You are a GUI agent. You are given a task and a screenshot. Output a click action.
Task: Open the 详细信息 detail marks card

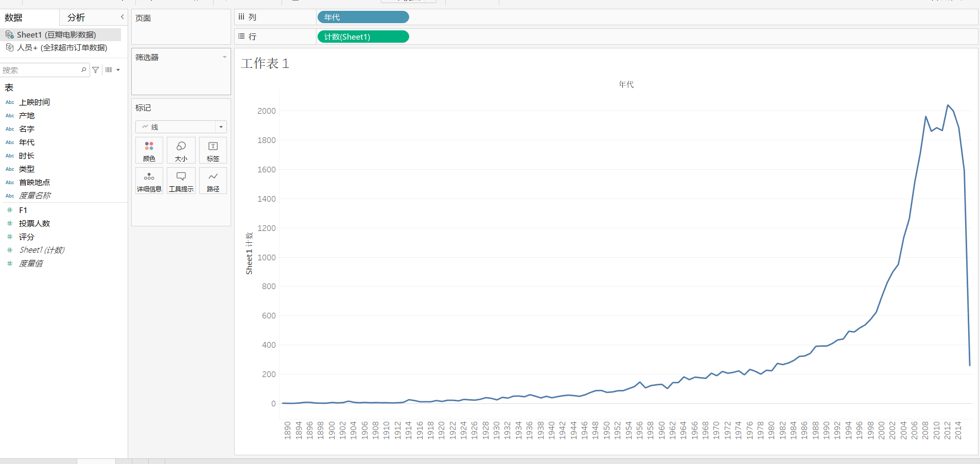(149, 181)
